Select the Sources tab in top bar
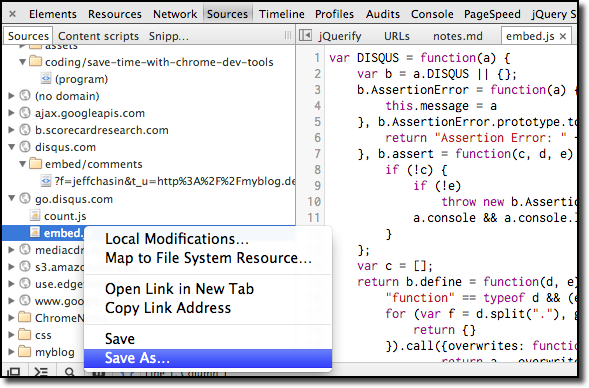589x388 pixels. [x=227, y=14]
